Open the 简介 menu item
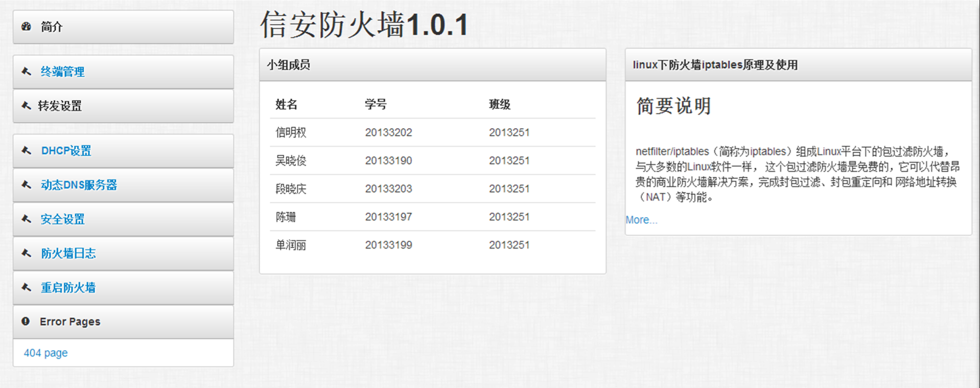The width and height of the screenshot is (980, 388). [x=123, y=27]
